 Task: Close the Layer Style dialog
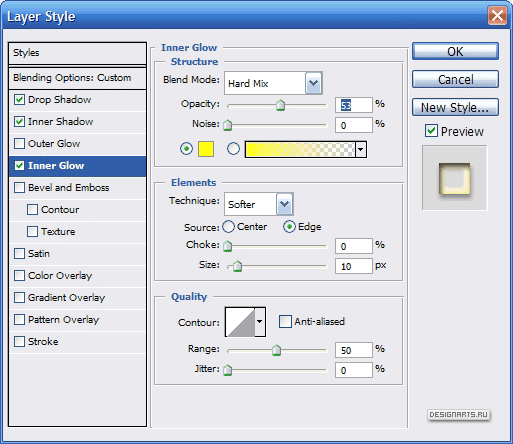[x=497, y=16]
